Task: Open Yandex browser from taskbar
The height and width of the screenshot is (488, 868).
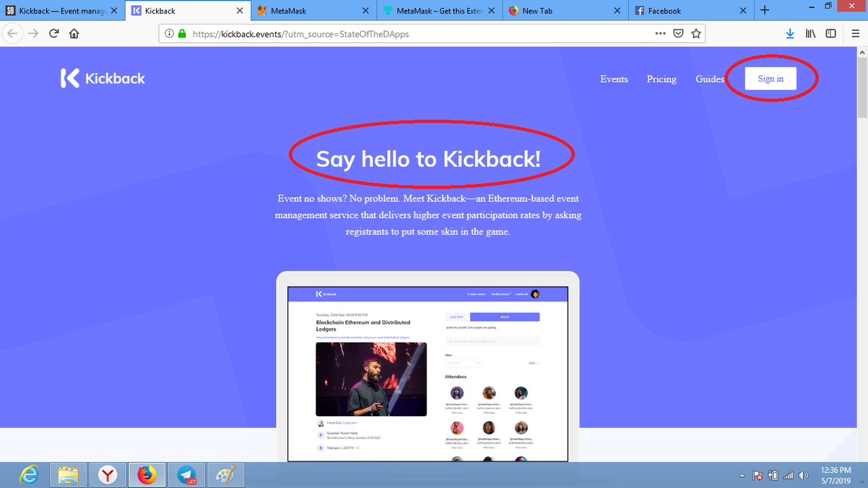Action: (107, 475)
